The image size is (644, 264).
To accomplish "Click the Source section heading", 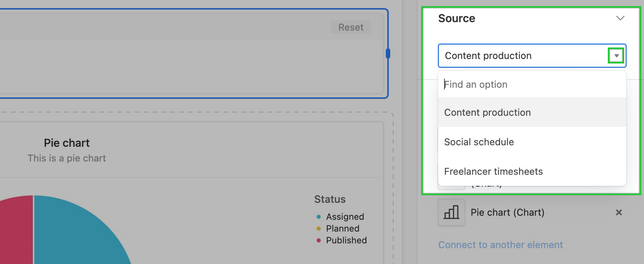I will tap(457, 18).
